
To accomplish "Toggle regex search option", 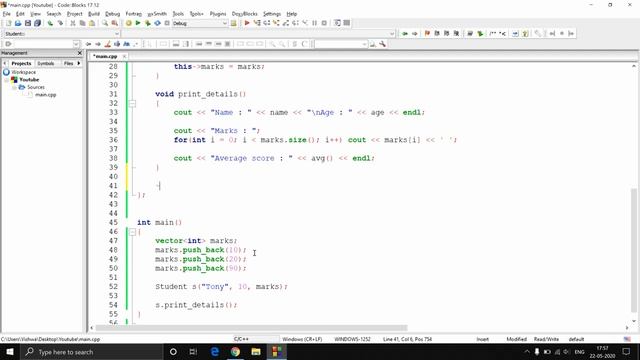I will (x=136, y=44).
